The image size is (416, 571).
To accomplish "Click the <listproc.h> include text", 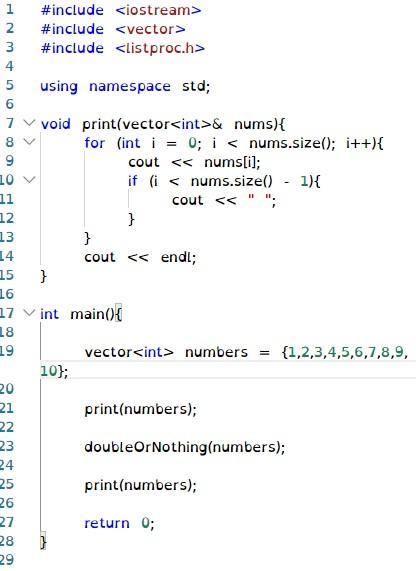I will pos(160,48).
